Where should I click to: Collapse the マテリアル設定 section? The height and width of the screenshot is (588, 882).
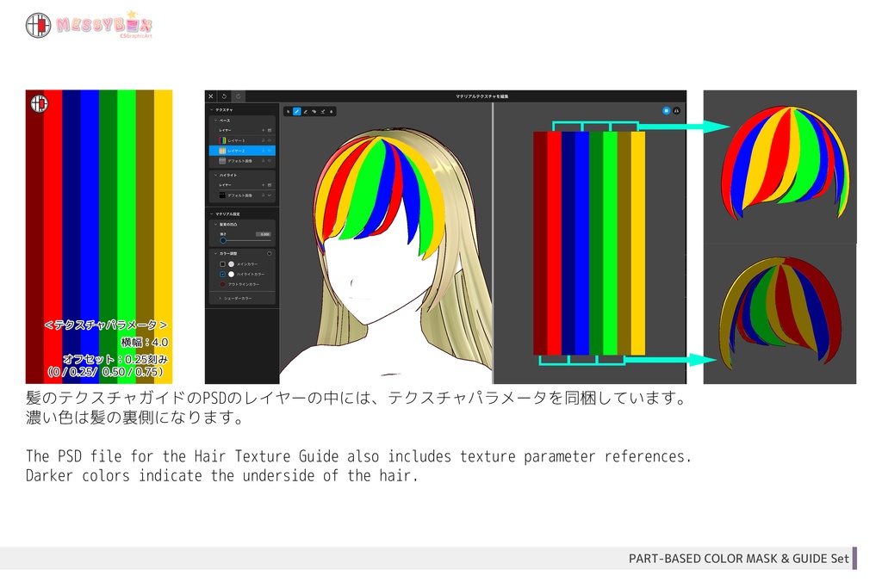212,214
